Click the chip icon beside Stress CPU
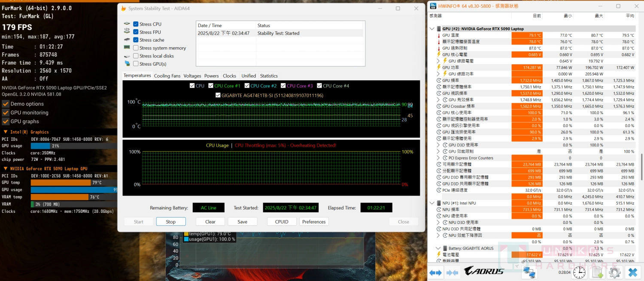The width and height of the screenshot is (644, 281). [x=127, y=24]
